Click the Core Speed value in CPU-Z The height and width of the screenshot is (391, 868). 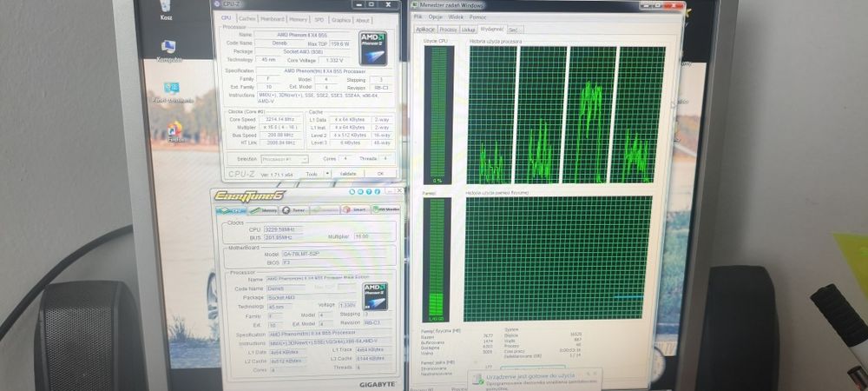click(x=280, y=120)
